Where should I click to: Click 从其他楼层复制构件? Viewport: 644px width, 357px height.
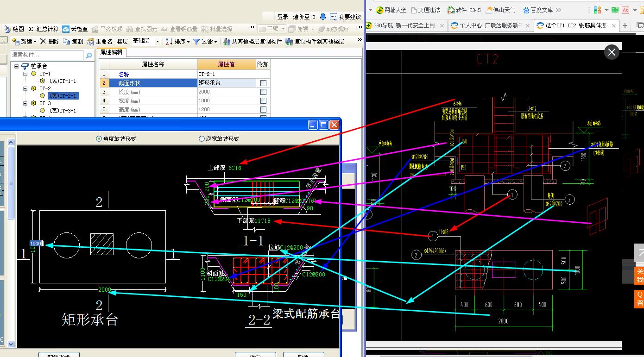pos(253,41)
